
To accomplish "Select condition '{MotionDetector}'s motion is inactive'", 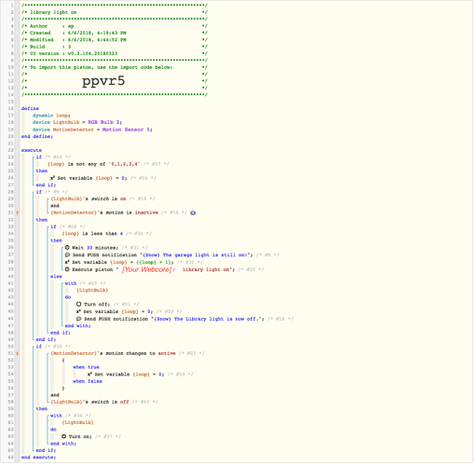I will coord(104,213).
